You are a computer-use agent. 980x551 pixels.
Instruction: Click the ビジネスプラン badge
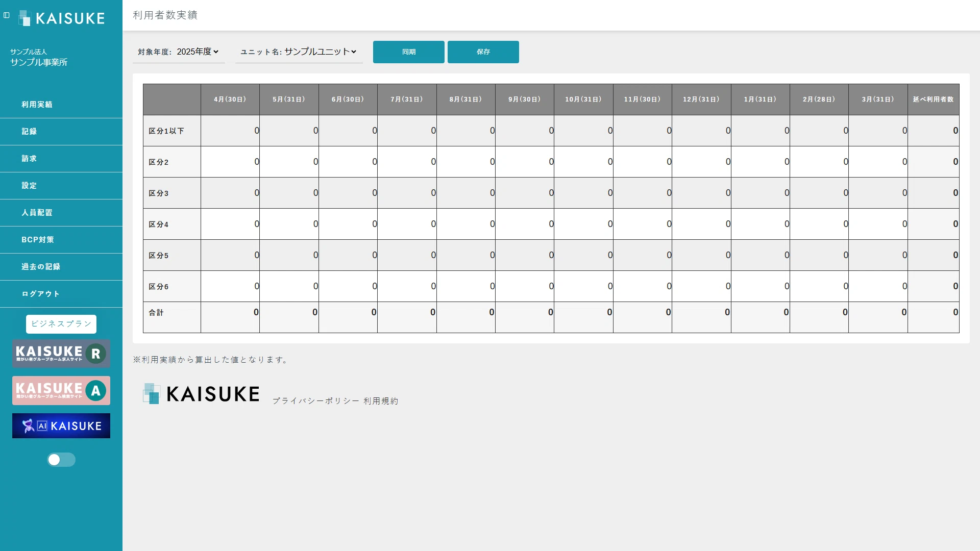(61, 324)
